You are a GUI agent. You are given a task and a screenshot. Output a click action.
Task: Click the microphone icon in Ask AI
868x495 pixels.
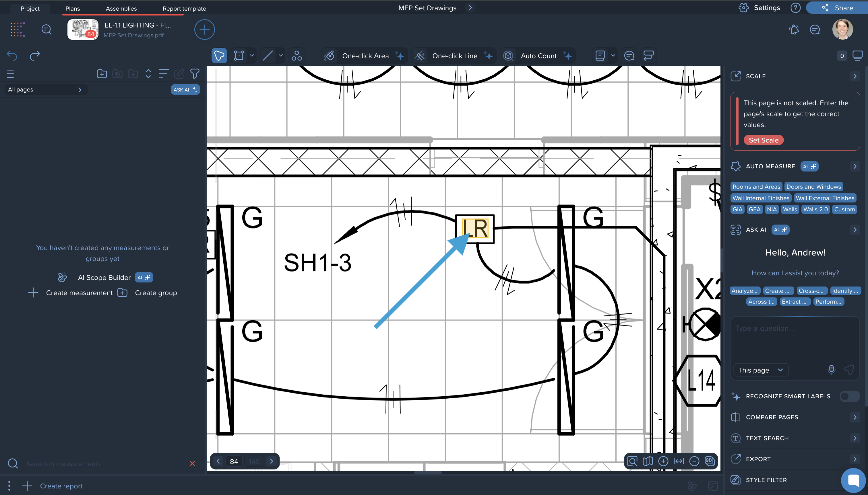coord(831,370)
